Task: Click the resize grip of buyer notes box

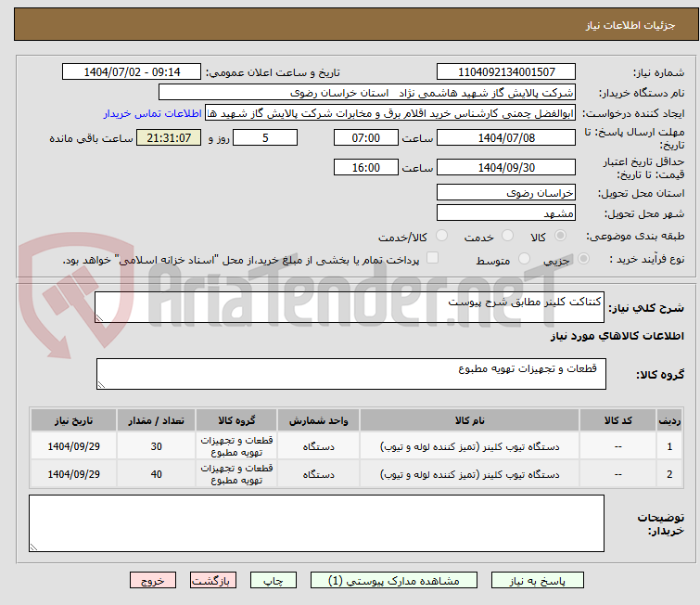Action: coord(34,547)
